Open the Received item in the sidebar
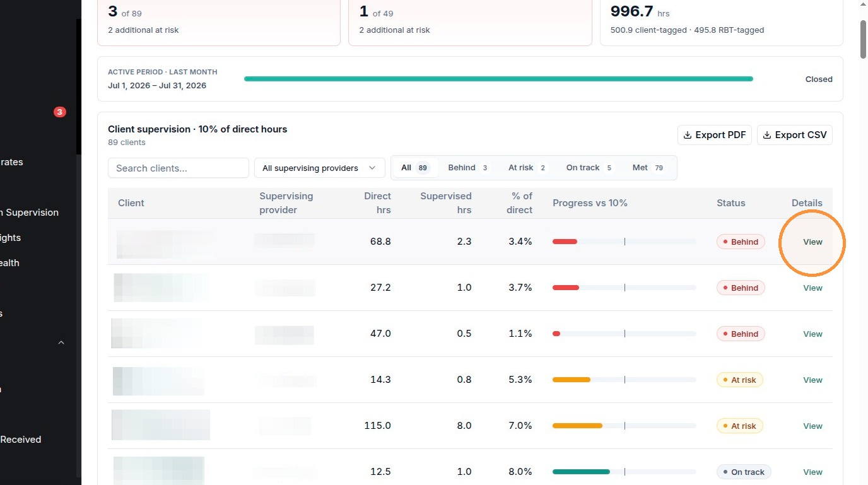Image resolution: width=868 pixels, height=485 pixels. pos(21,440)
